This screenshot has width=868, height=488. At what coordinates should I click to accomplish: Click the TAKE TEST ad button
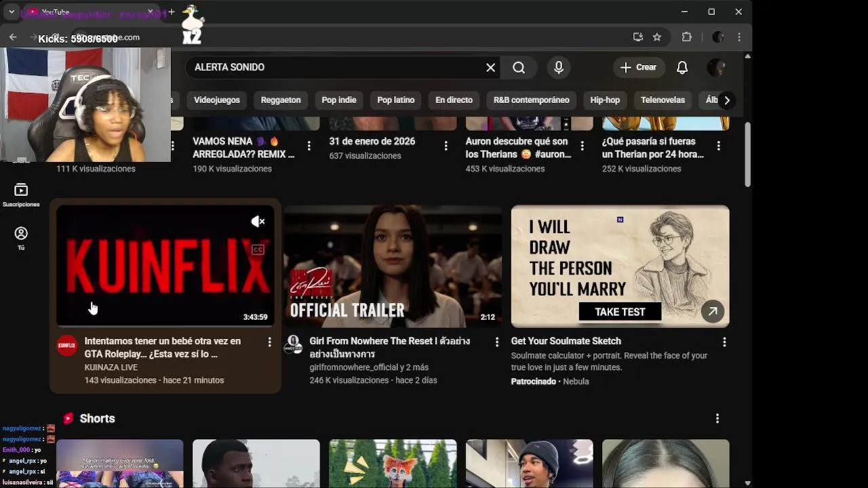click(x=620, y=312)
